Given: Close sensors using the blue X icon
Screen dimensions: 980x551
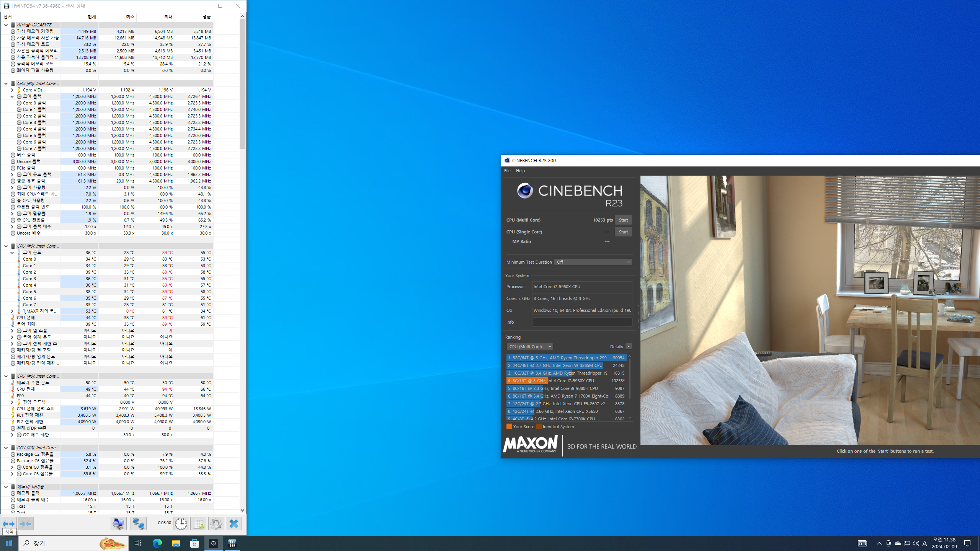Looking at the screenshot, I should pyautogui.click(x=234, y=523).
